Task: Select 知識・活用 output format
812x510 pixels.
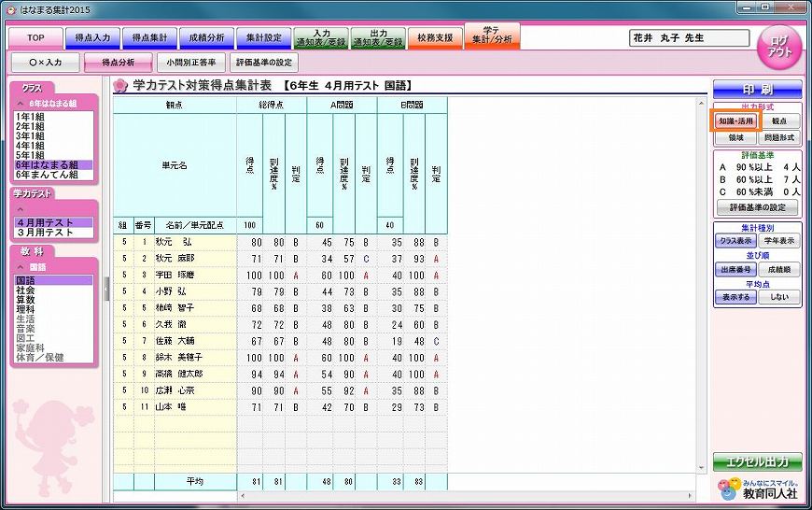Action: (735, 120)
